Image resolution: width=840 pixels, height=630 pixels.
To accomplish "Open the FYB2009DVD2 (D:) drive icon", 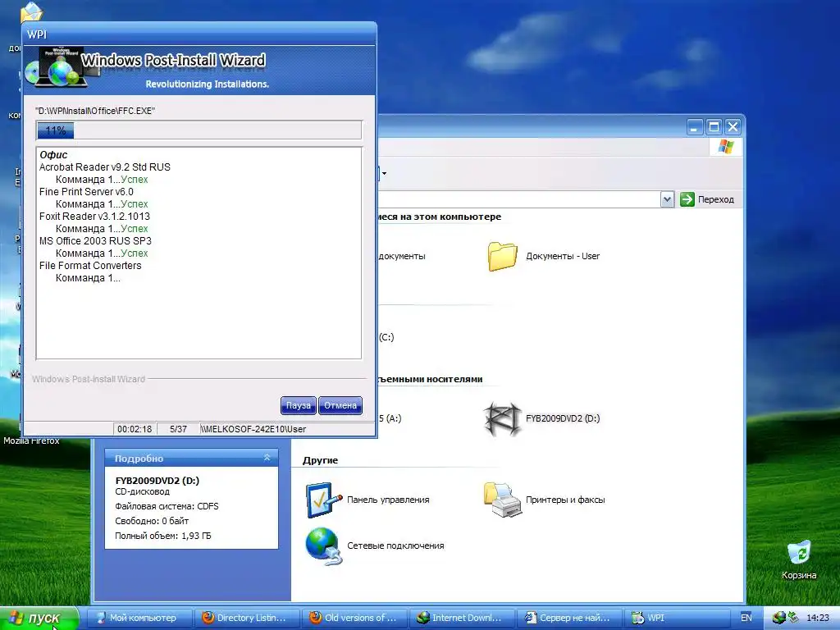I will coord(502,418).
